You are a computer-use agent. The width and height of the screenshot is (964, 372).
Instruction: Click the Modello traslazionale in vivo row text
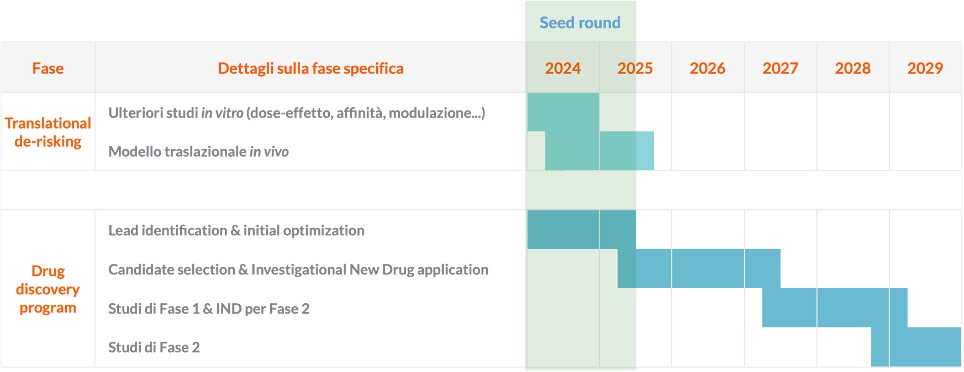tap(199, 152)
